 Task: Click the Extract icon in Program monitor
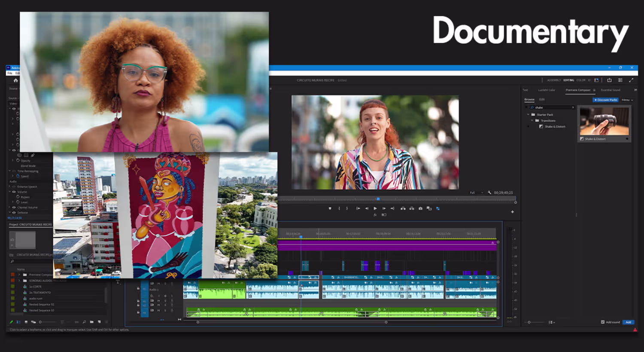[412, 208]
